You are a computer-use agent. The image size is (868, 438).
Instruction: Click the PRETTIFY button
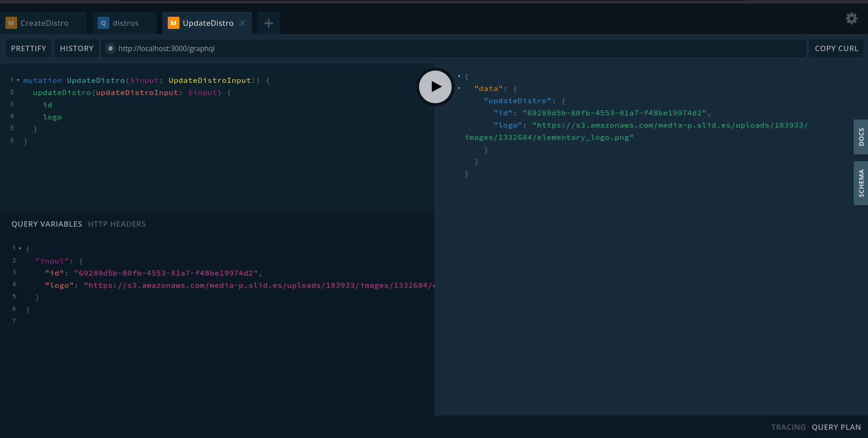pyautogui.click(x=28, y=48)
